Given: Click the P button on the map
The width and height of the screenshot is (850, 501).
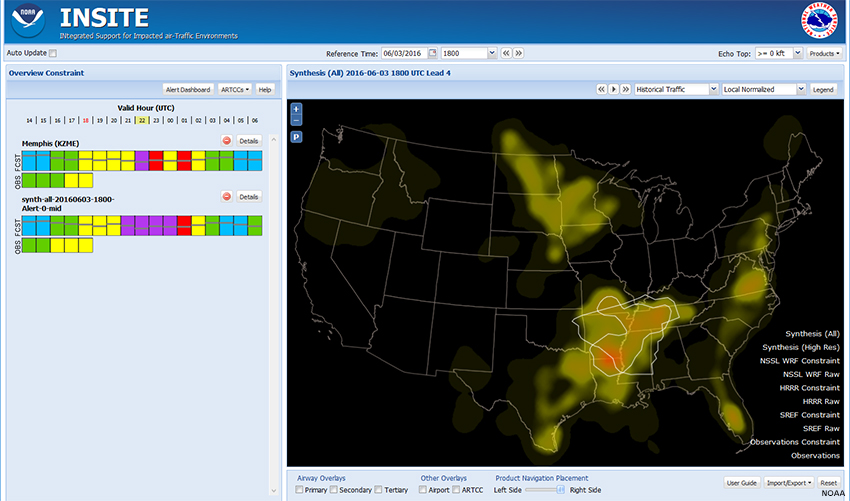Looking at the screenshot, I should point(296,137).
